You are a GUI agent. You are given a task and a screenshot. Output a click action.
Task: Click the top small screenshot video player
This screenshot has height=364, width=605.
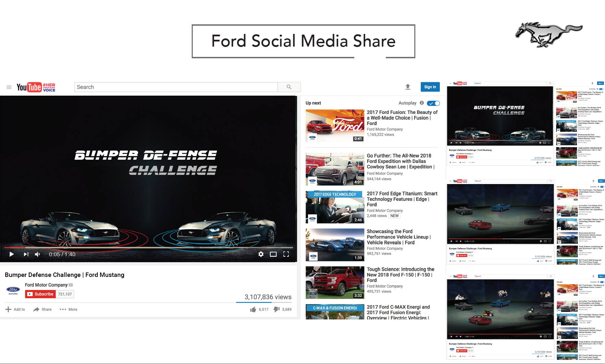(500, 116)
